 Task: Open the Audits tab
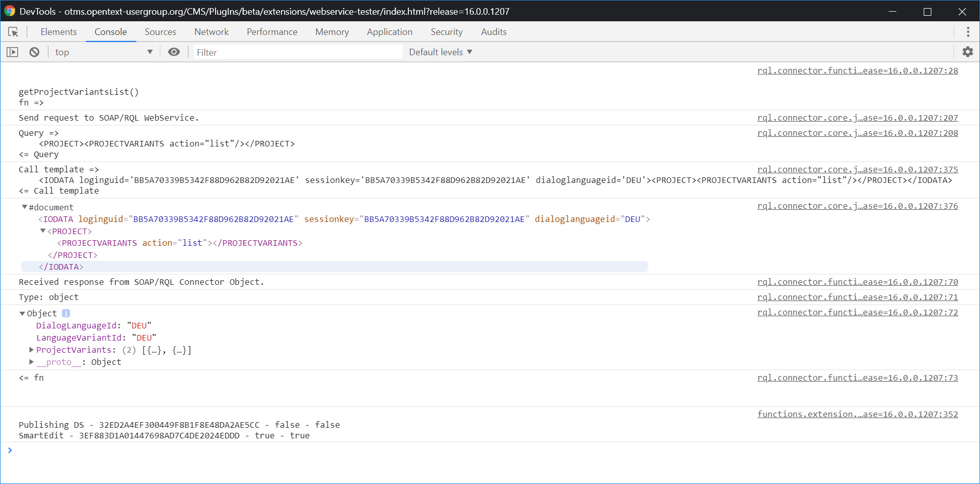tap(494, 32)
